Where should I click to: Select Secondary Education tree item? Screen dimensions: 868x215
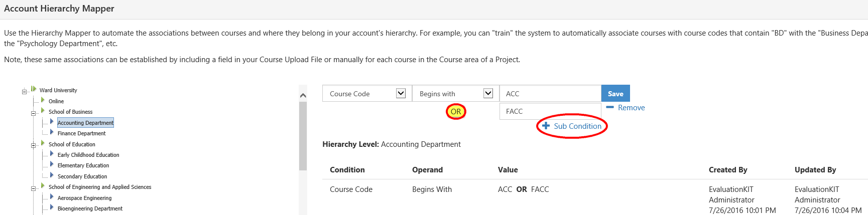tap(82, 176)
